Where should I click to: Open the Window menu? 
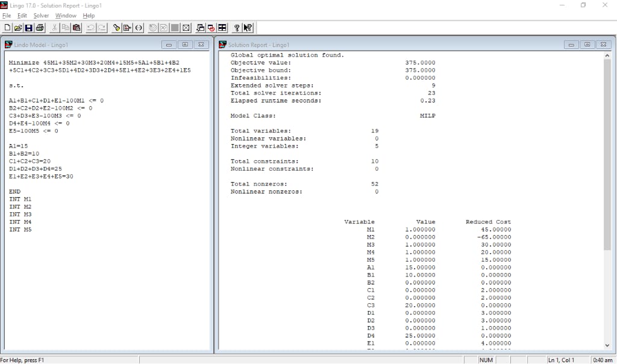tap(66, 15)
